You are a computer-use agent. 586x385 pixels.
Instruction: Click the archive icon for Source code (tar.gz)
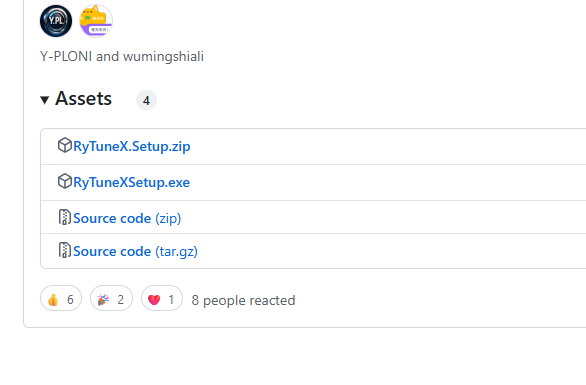65,250
